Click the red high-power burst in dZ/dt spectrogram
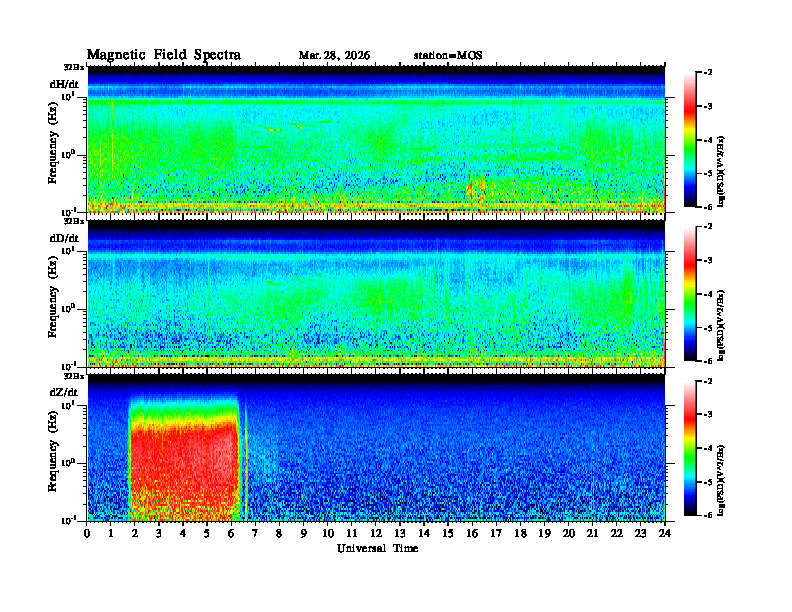Image resolution: width=792 pixels, height=612 pixels. [x=184, y=470]
